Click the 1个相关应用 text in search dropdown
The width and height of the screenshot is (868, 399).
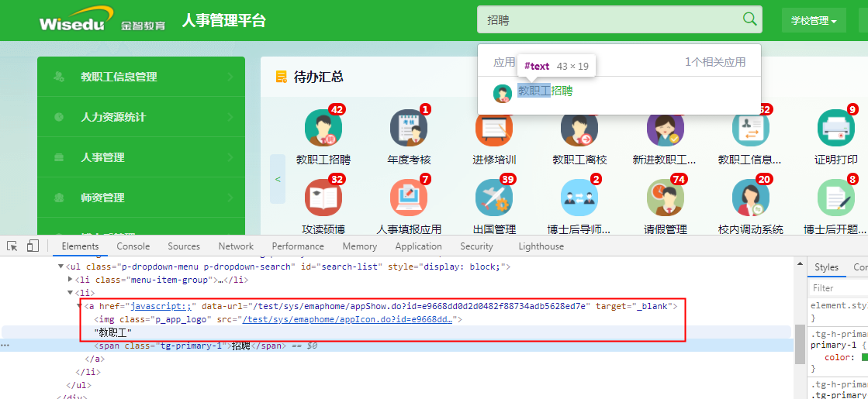coord(715,62)
